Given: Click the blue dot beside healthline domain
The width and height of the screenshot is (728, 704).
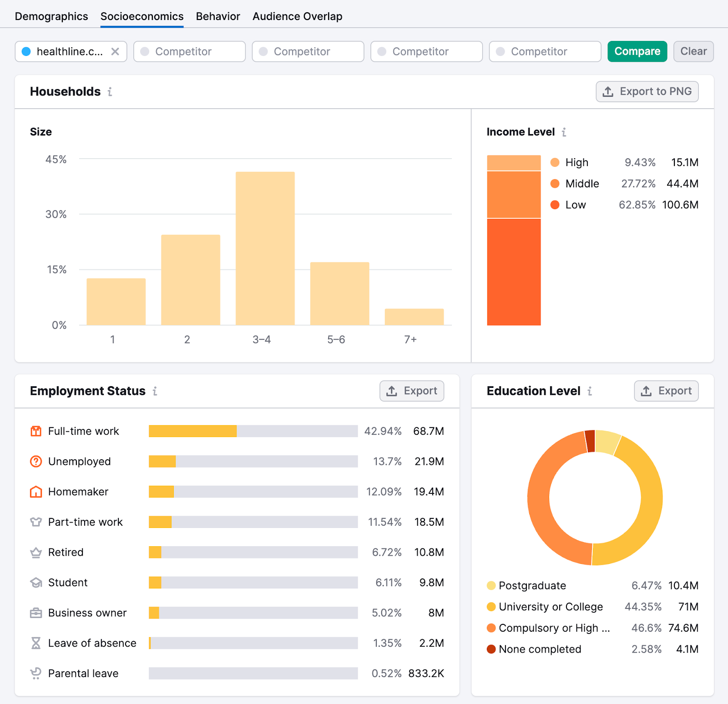Looking at the screenshot, I should click(27, 51).
